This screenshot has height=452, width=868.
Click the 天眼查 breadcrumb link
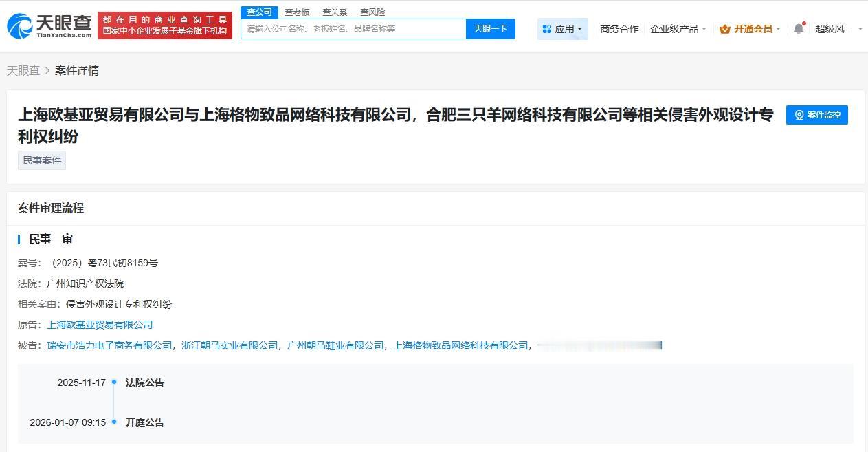[x=23, y=70]
